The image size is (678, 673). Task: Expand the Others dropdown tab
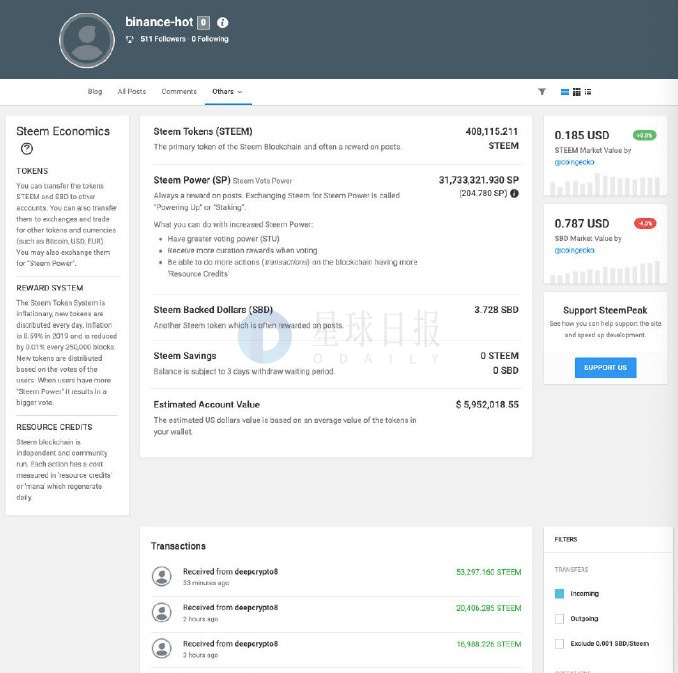point(227,92)
